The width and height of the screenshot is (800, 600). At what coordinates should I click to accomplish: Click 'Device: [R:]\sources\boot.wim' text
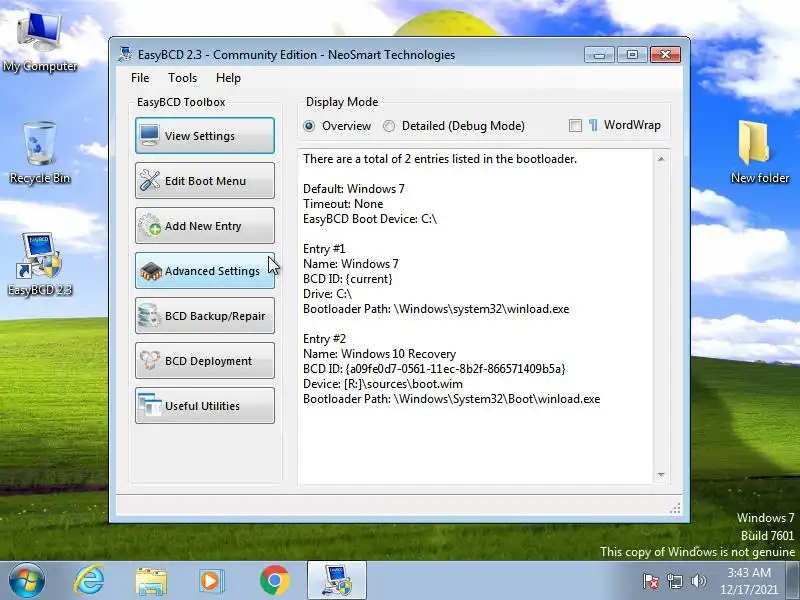(383, 384)
